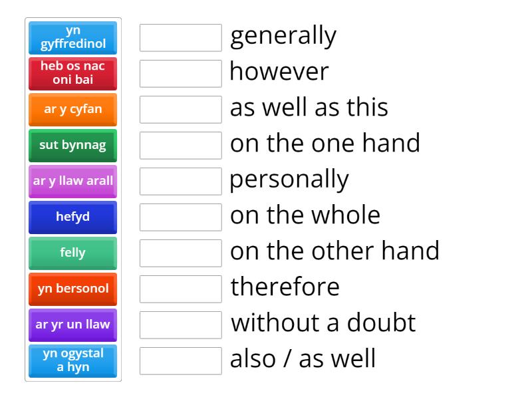Click the red 'heb os nac oni bai' tile

(72, 73)
